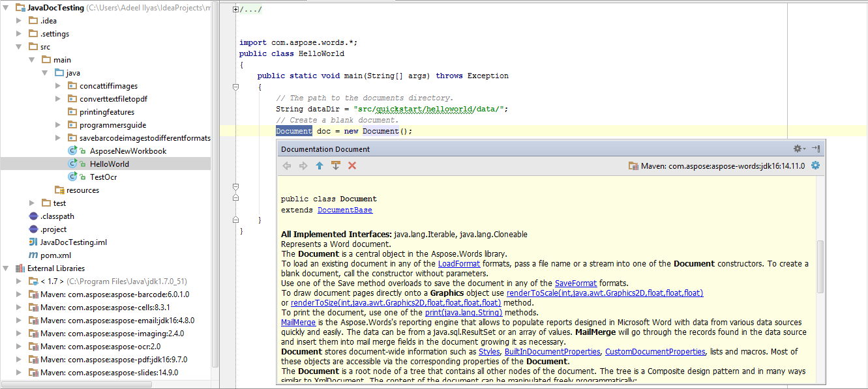Click the blue up arrow in documentation toolbar
The image size is (868, 389).
coord(320,166)
